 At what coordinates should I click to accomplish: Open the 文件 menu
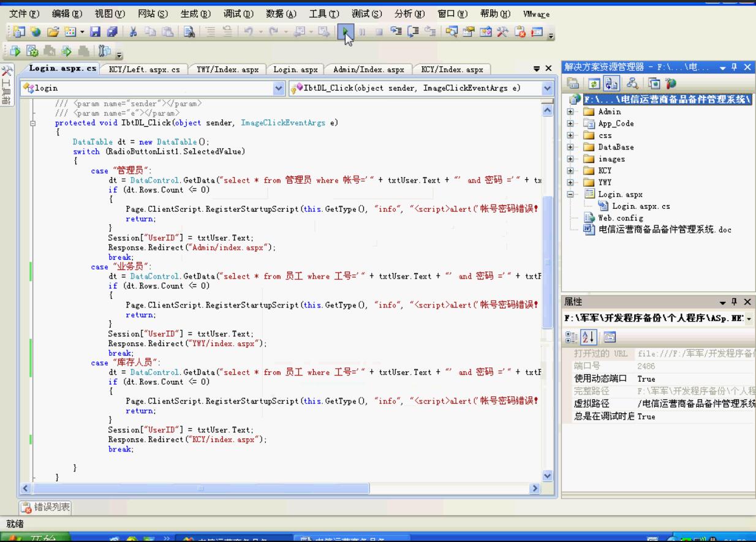tap(24, 13)
